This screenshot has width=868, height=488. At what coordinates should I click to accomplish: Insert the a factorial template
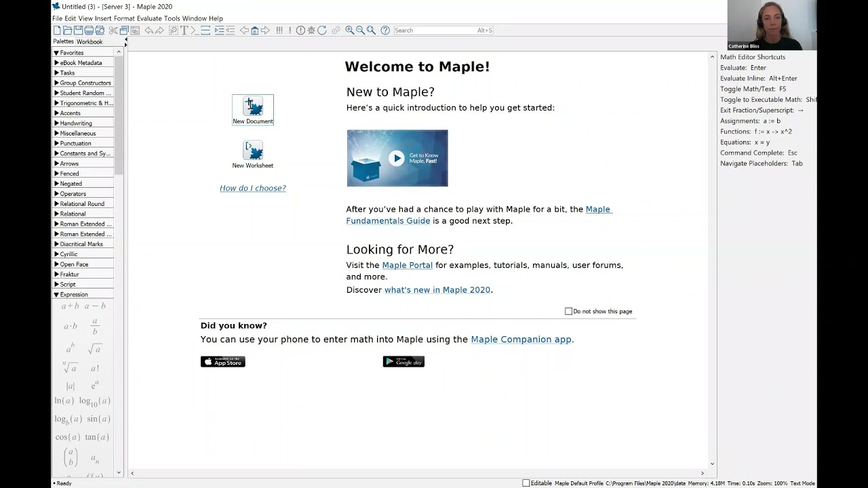point(95,368)
